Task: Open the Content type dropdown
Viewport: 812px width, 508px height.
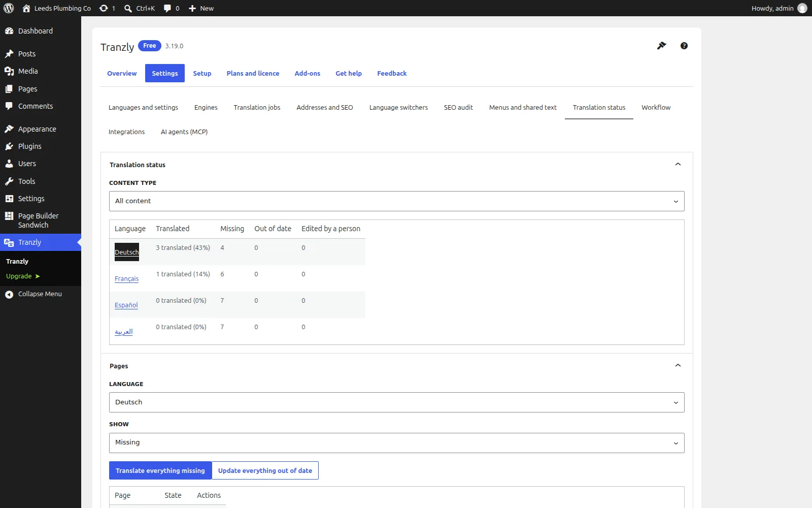Action: (396, 201)
